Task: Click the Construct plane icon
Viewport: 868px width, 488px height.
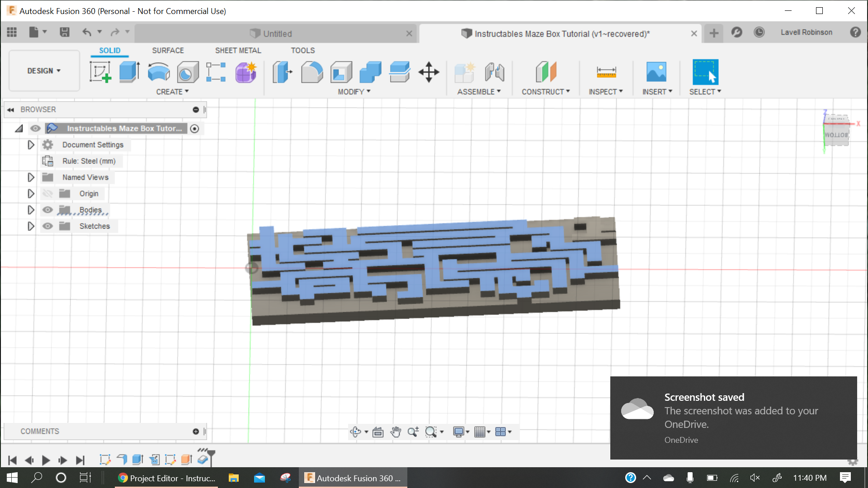Action: pos(546,72)
